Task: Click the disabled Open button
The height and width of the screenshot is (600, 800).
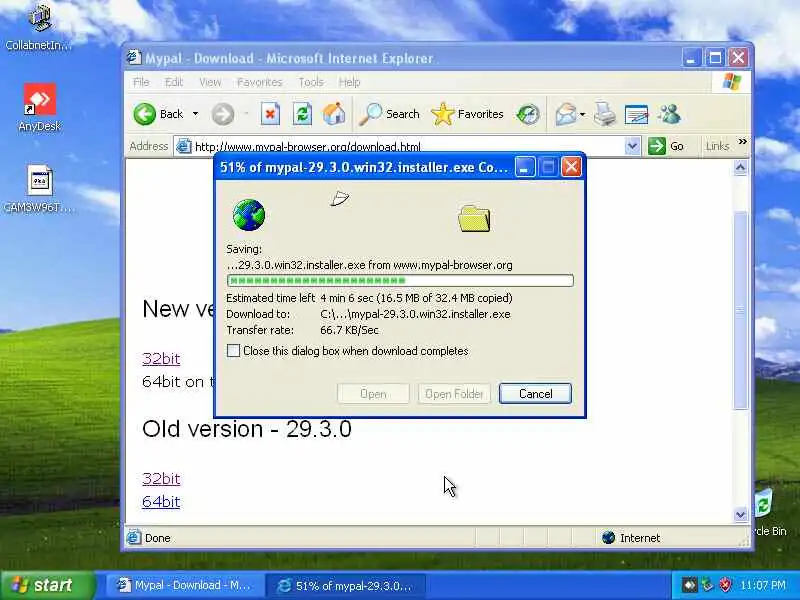Action: coord(373,393)
